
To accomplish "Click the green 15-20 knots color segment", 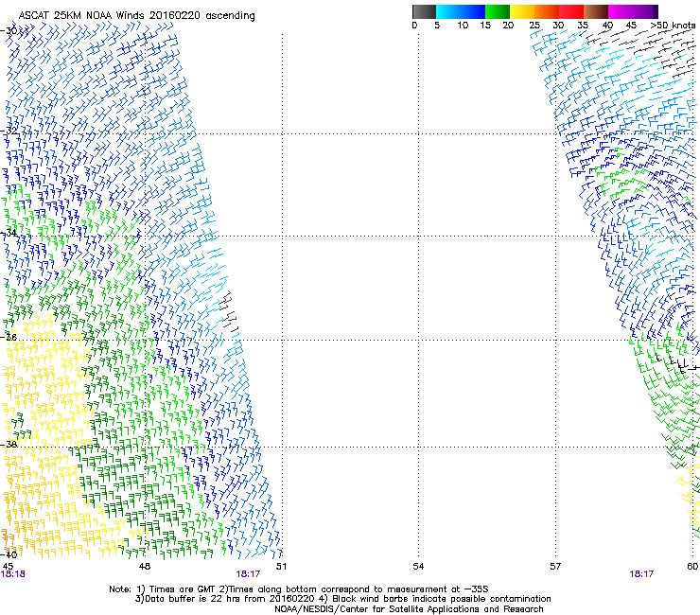I will click(x=498, y=11).
